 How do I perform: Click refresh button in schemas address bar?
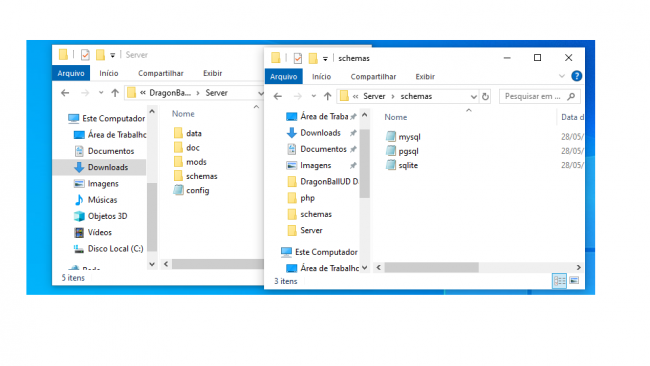click(485, 97)
